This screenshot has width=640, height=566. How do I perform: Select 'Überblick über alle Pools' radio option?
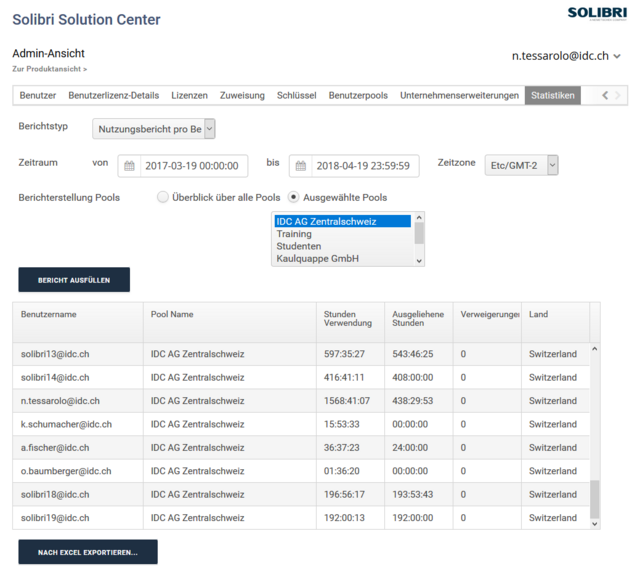click(x=163, y=197)
